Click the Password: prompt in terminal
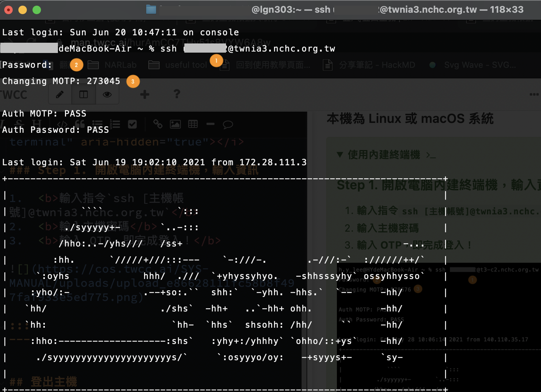The width and height of the screenshot is (541, 392). 27,65
